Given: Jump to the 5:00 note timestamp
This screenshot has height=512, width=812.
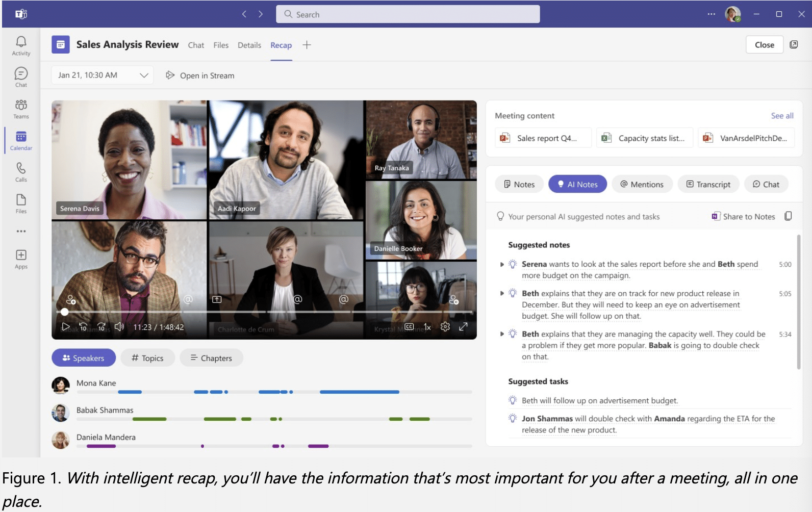Looking at the screenshot, I should pyautogui.click(x=785, y=264).
